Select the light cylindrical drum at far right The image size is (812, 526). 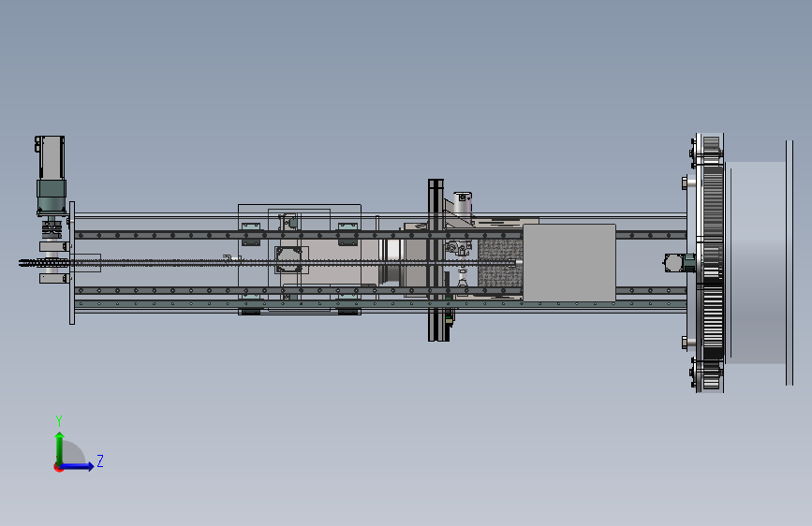(x=757, y=263)
